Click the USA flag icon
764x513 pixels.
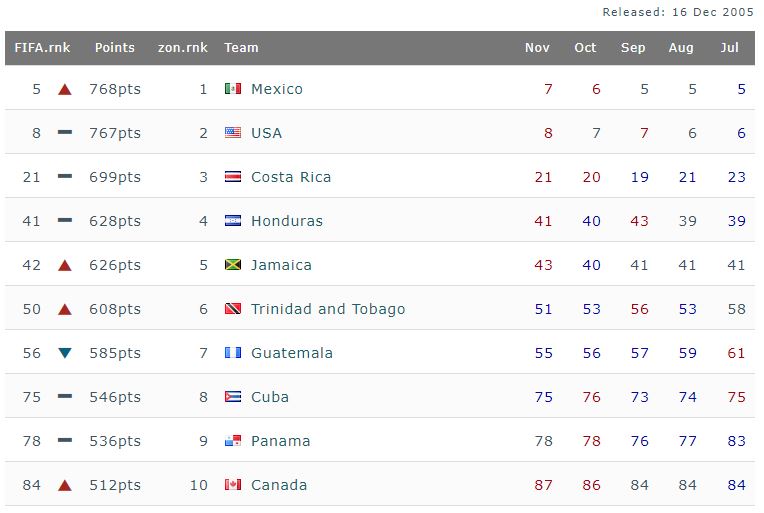(x=233, y=133)
